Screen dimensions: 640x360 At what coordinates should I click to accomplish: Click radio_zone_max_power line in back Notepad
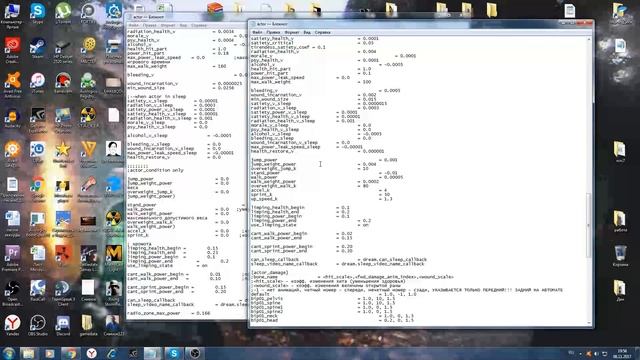point(169,313)
